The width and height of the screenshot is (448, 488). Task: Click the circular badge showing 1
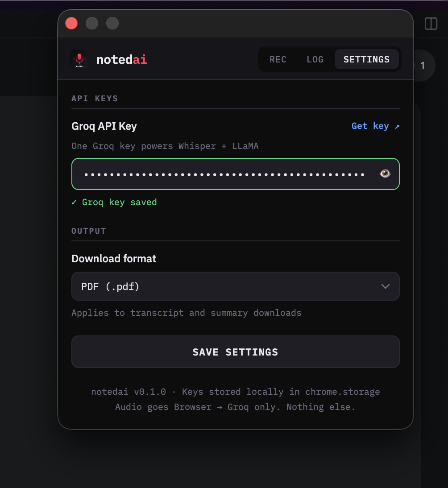(x=424, y=66)
